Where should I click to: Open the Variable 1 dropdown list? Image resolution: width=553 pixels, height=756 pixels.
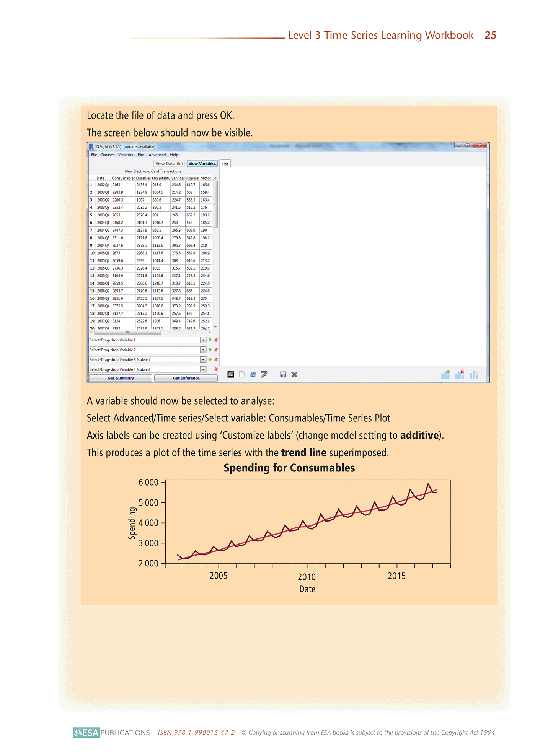(203, 340)
